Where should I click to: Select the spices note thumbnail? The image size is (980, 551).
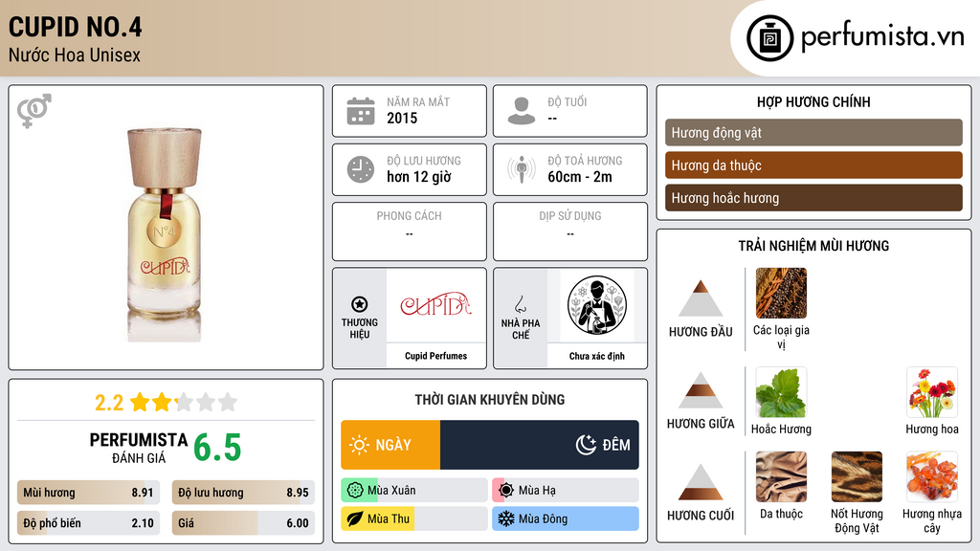coord(781,293)
